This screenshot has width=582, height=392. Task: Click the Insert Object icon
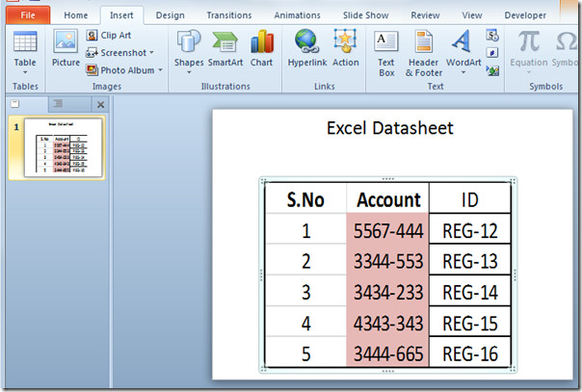[492, 70]
